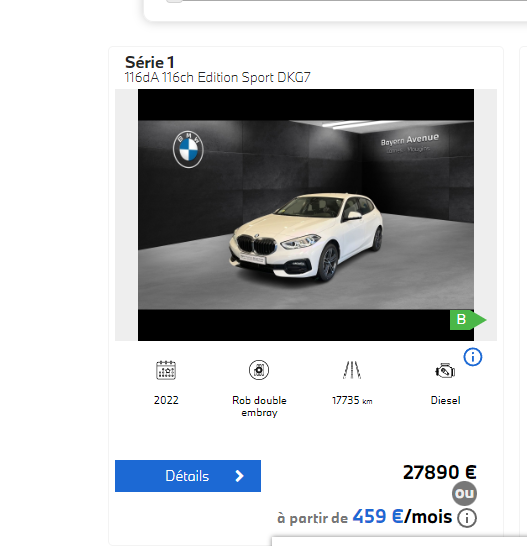Viewport: 527px width, 546px height.
Task: Click the 27890 € price
Action: [440, 473]
